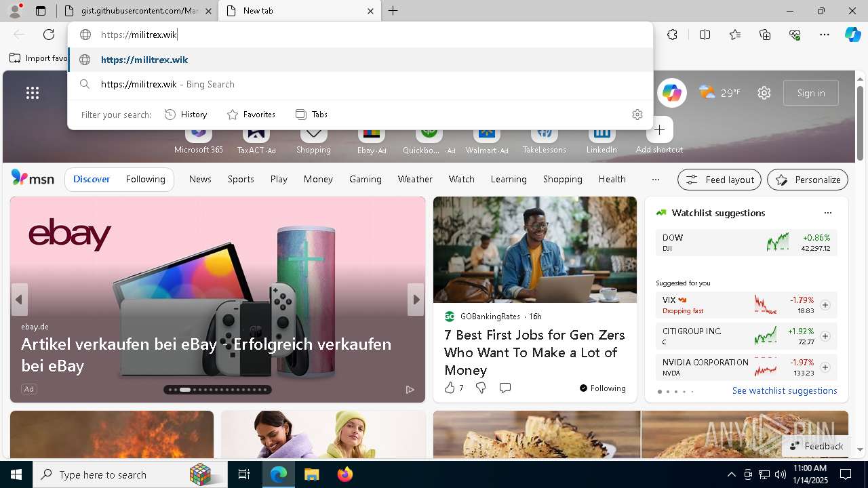This screenshot has height=488, width=868.
Task: Select https://militrex.wik URL suggestion
Action: pyautogui.click(x=361, y=60)
